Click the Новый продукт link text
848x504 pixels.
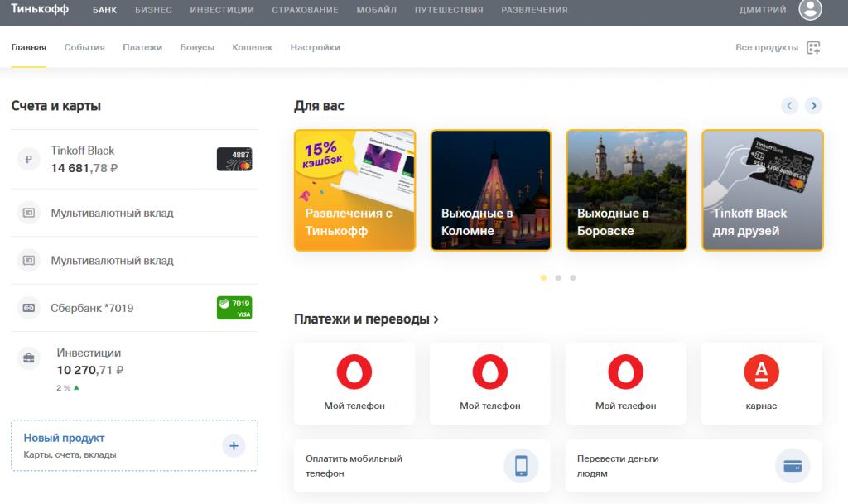[64, 438]
